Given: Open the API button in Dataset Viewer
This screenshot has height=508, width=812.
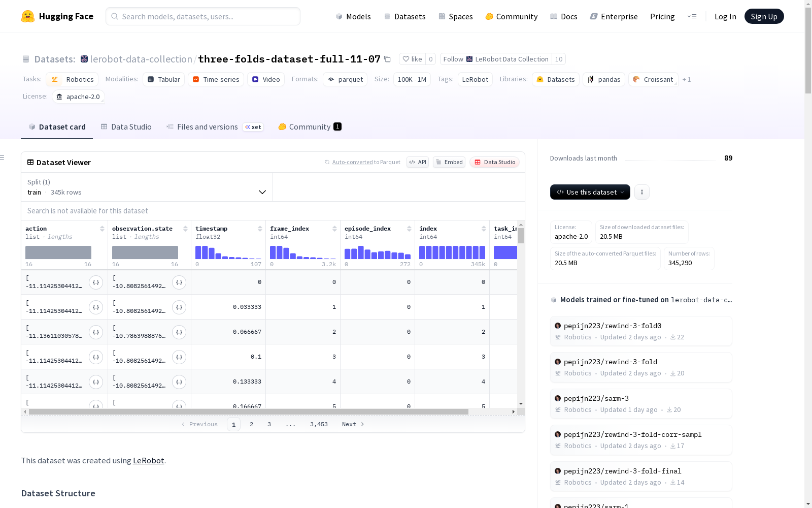Looking at the screenshot, I should (418, 162).
